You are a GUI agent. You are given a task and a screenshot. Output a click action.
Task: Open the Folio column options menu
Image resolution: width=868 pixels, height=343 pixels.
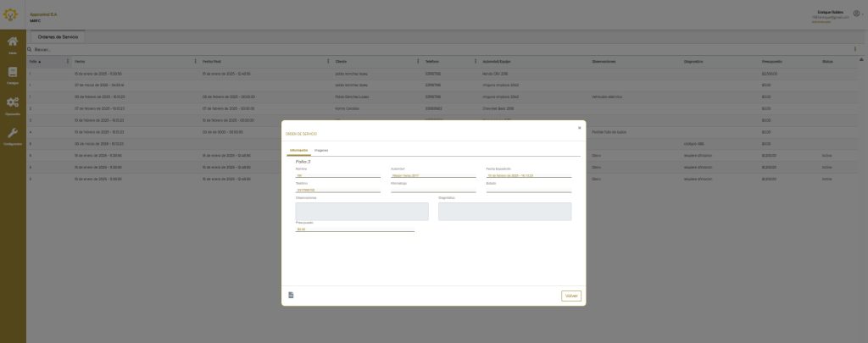(67, 61)
